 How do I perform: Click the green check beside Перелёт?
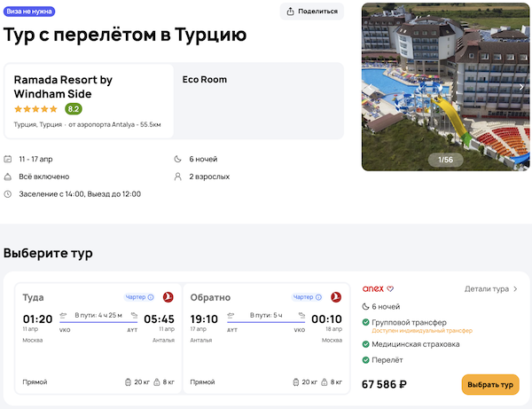point(366,359)
